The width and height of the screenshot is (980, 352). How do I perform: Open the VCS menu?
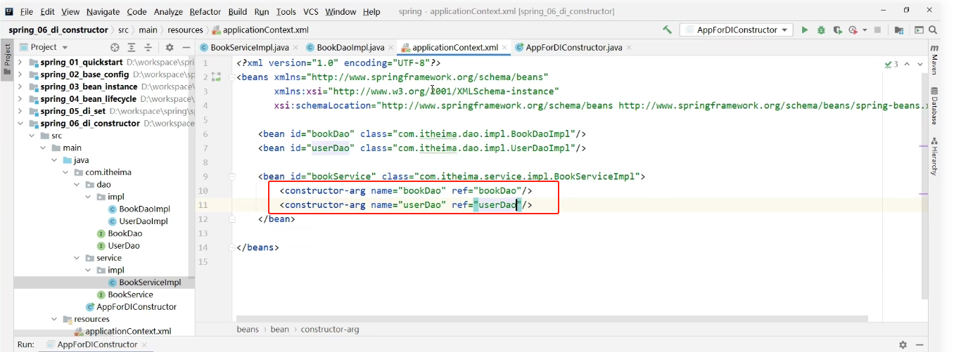311,12
